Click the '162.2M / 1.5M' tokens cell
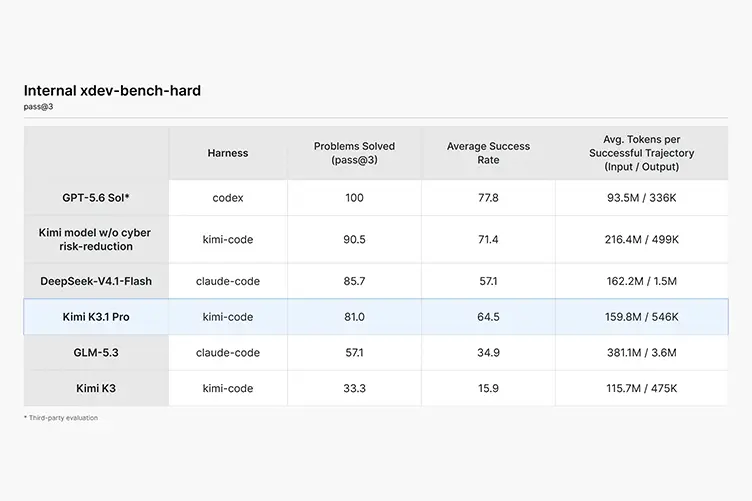The image size is (752, 501). coord(642,281)
